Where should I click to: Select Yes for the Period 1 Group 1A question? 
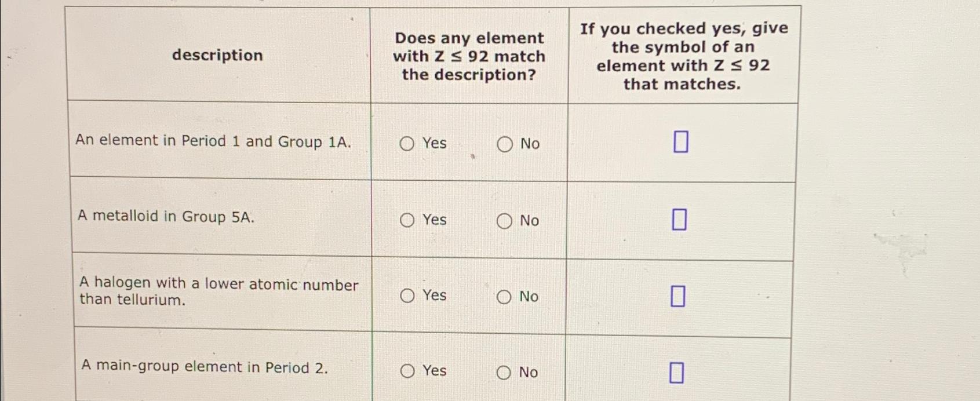[407, 144]
